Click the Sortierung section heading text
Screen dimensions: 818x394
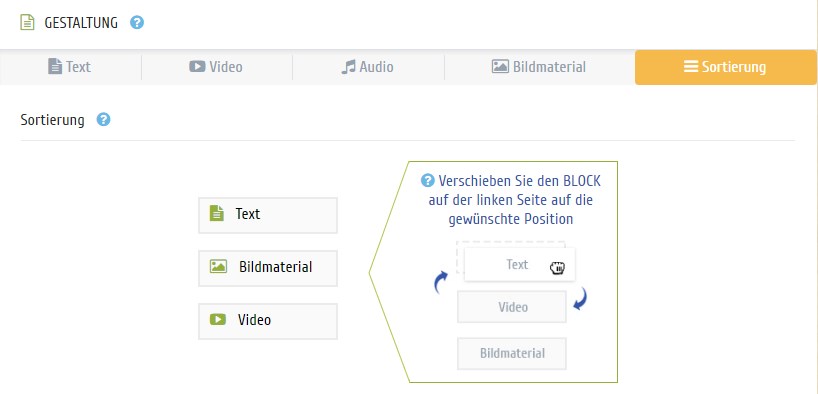[x=52, y=120]
